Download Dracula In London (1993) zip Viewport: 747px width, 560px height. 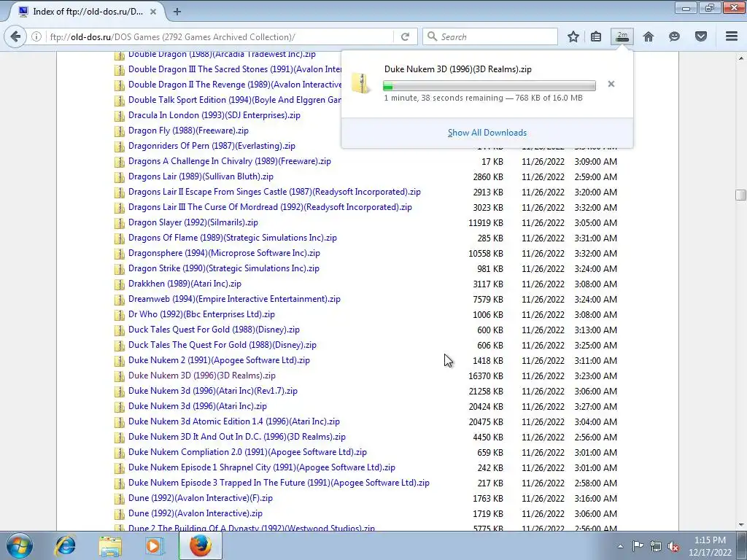tap(214, 115)
